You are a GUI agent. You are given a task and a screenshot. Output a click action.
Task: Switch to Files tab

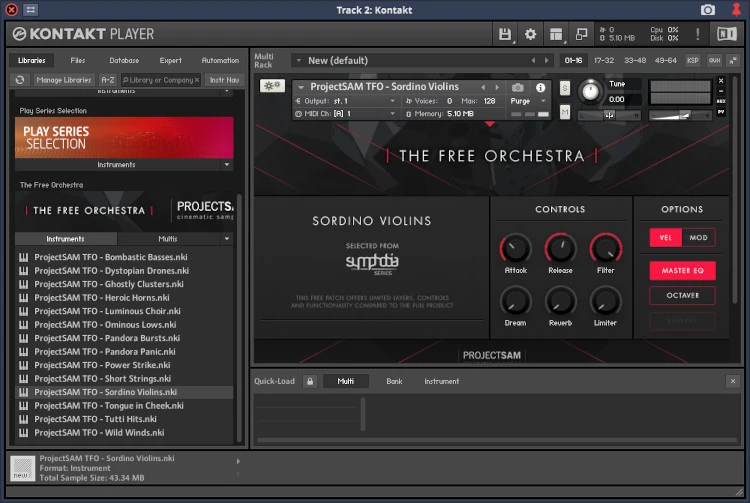pyautogui.click(x=77, y=60)
